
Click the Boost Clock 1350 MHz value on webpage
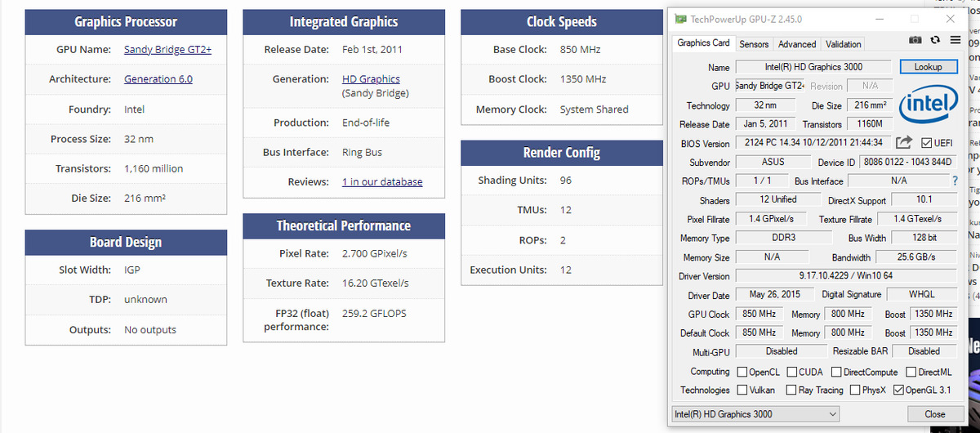click(583, 79)
